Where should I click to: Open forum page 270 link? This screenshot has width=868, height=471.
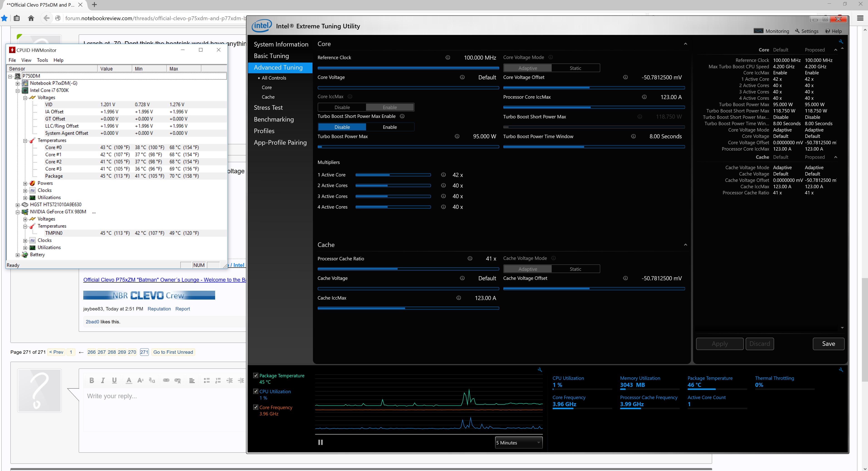pos(132,352)
